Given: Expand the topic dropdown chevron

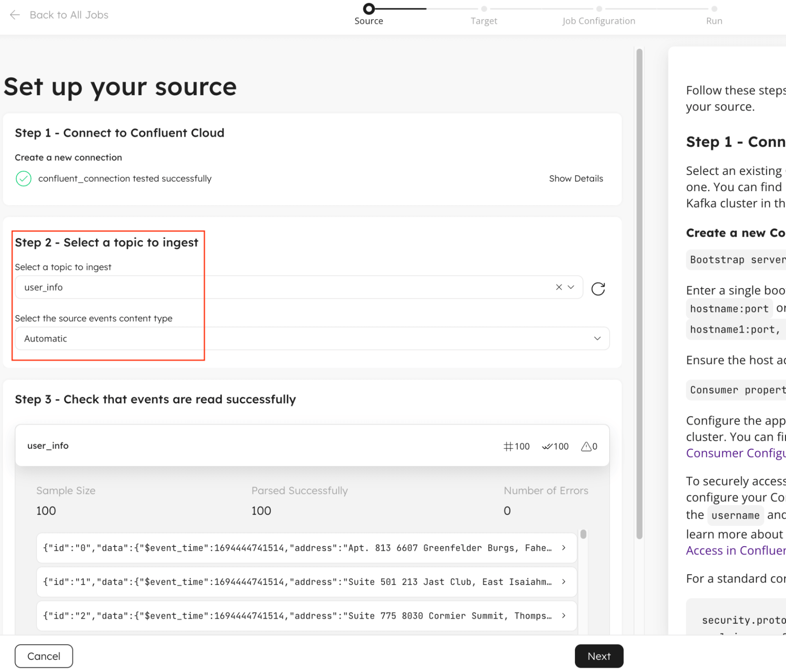Looking at the screenshot, I should (571, 287).
